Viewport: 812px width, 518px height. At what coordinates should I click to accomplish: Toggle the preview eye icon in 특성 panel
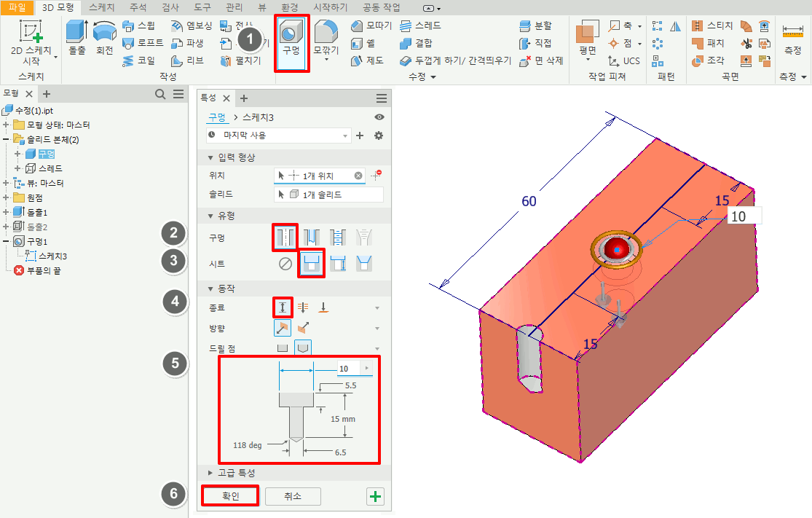(x=379, y=117)
